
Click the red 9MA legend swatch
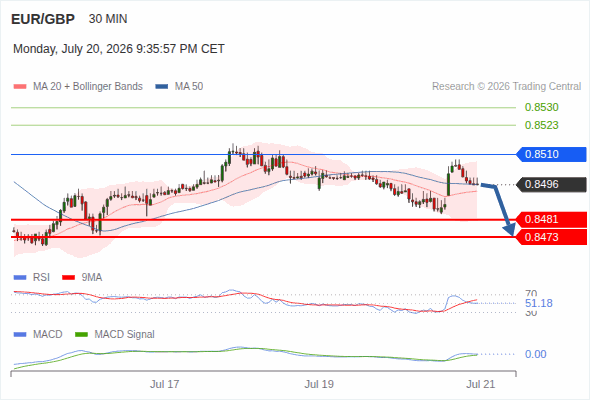pyautogui.click(x=68, y=278)
